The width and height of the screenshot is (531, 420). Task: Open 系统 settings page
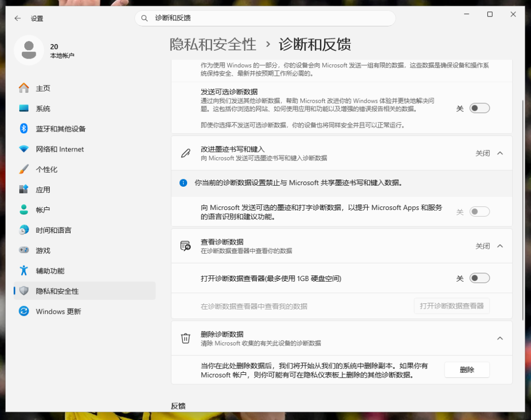point(85,108)
